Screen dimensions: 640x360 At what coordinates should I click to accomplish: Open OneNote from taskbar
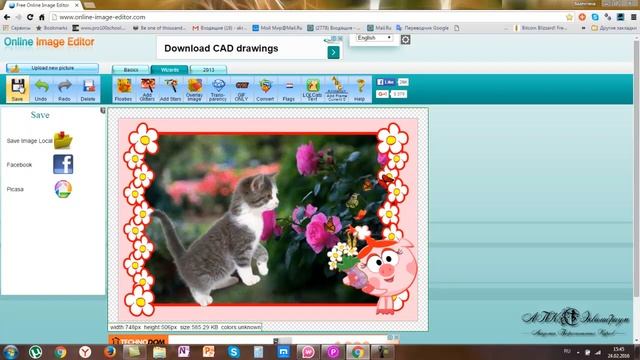[184, 352]
